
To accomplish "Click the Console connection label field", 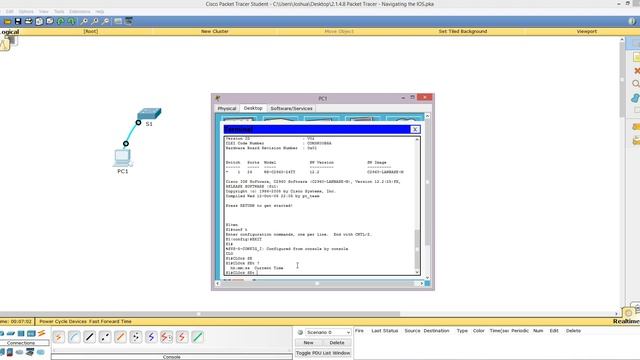I will 172,357.
